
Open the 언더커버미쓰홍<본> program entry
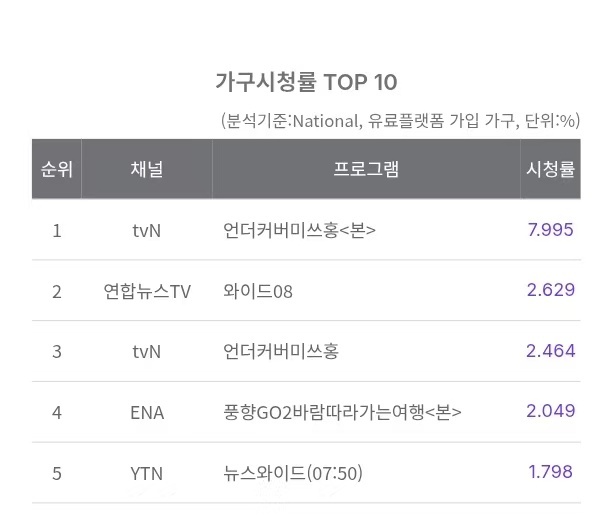point(300,231)
